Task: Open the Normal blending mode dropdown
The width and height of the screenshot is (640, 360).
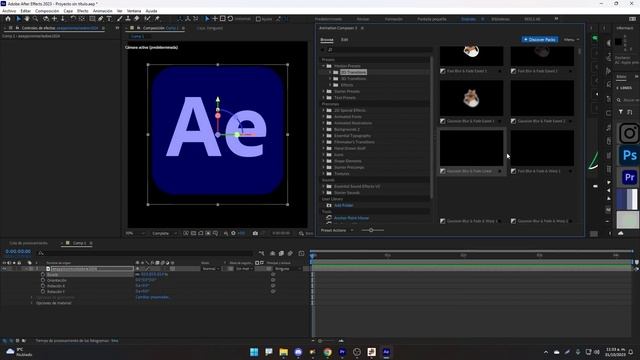Action: click(x=211, y=269)
